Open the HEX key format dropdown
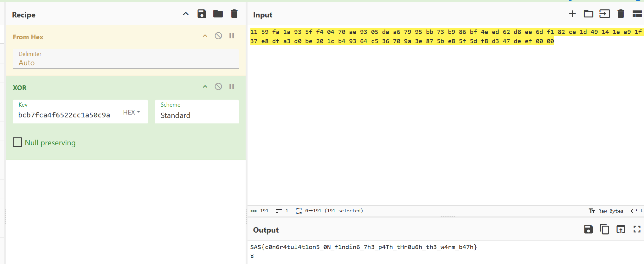 click(132, 112)
